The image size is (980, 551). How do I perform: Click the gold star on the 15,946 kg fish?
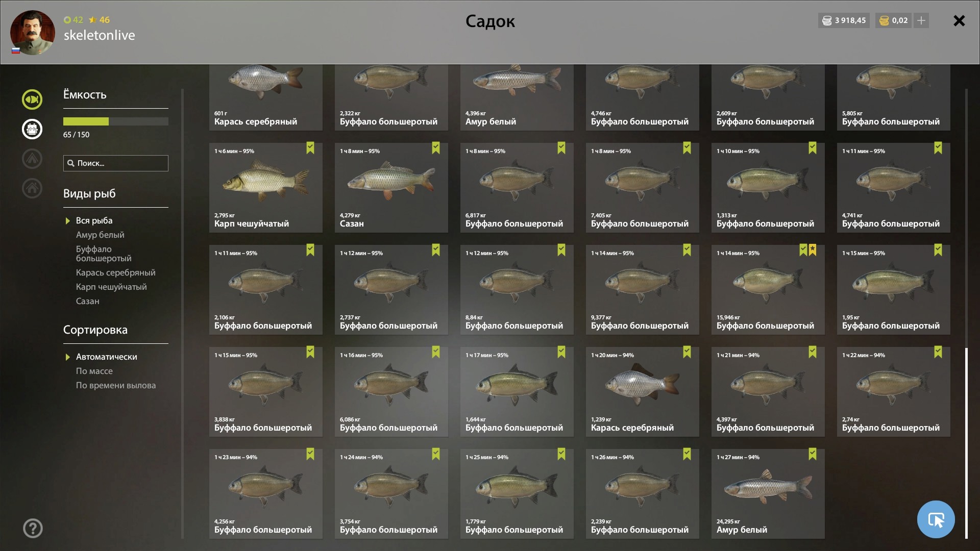pos(813,249)
